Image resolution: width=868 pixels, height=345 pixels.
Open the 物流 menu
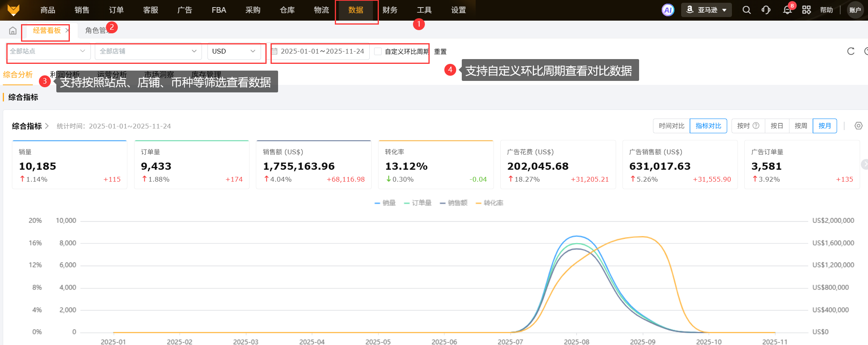[x=321, y=10]
